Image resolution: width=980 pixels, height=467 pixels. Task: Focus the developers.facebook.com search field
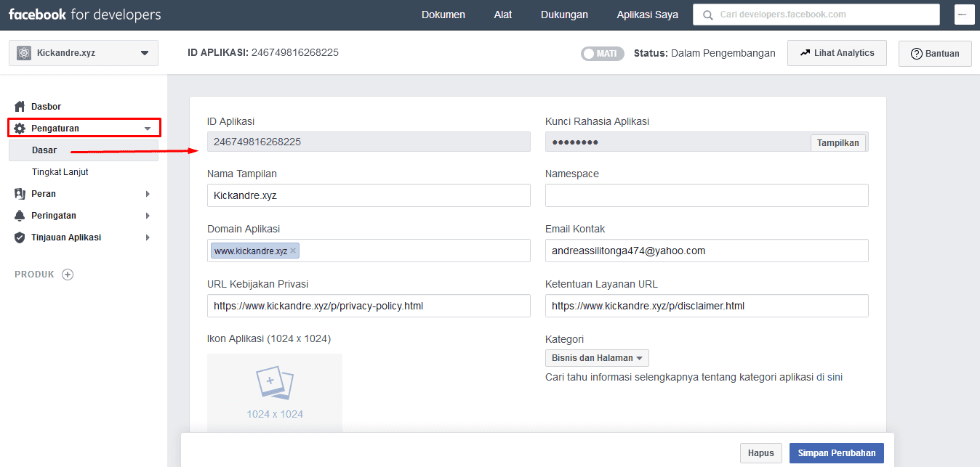tap(816, 15)
